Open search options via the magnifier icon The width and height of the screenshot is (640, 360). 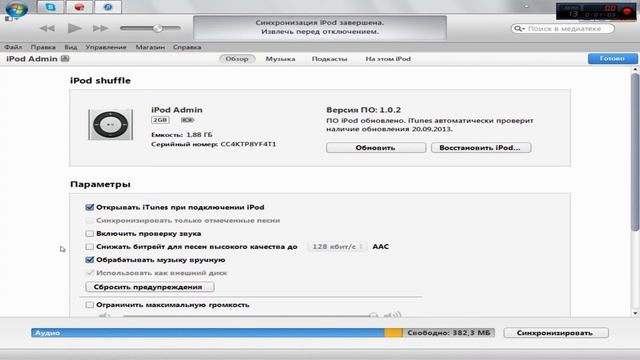pyautogui.click(x=519, y=29)
